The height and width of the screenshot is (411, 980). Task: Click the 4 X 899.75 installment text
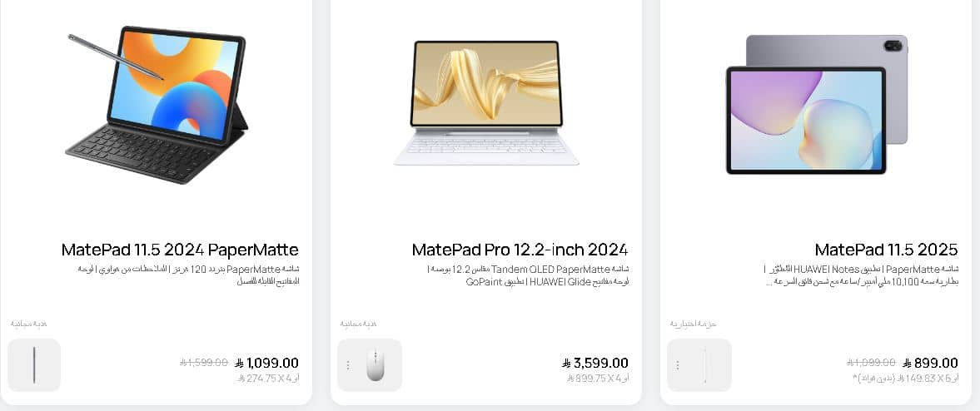pyautogui.click(x=598, y=379)
